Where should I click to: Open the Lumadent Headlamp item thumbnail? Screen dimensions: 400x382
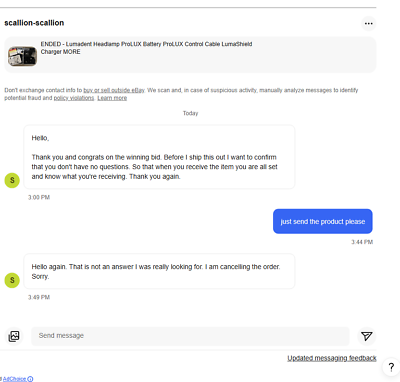[22, 56]
